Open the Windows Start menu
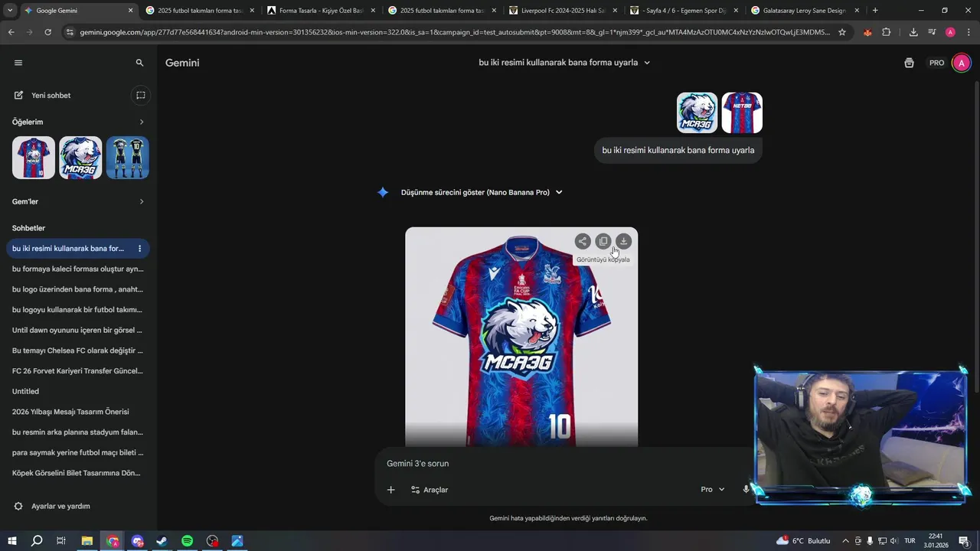The height and width of the screenshot is (551, 980). [11, 541]
